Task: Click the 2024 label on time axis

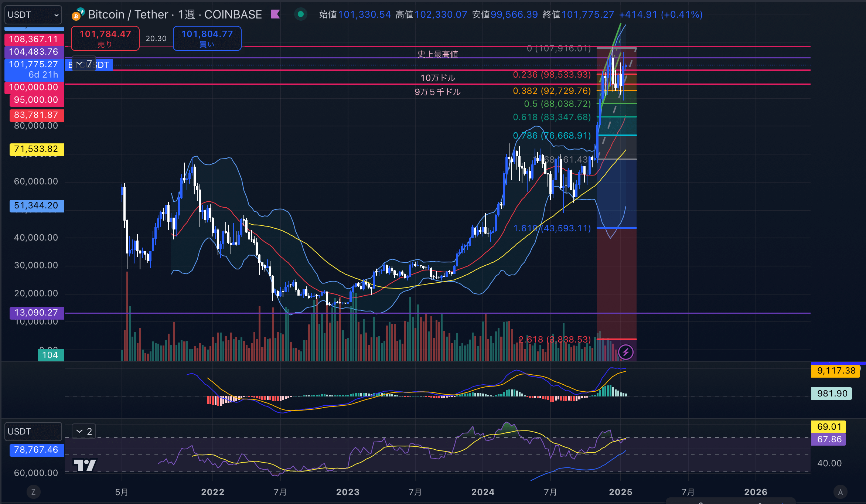Action: point(483,492)
